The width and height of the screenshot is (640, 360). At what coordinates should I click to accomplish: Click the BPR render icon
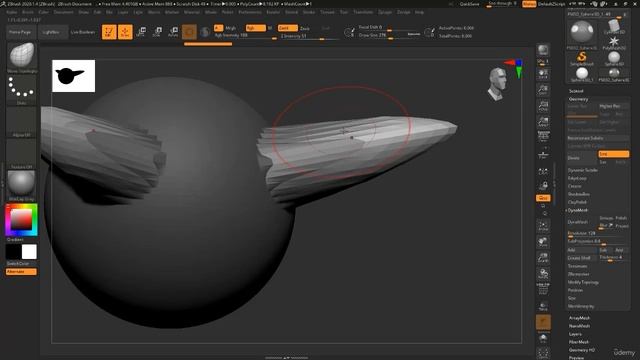coord(543,51)
